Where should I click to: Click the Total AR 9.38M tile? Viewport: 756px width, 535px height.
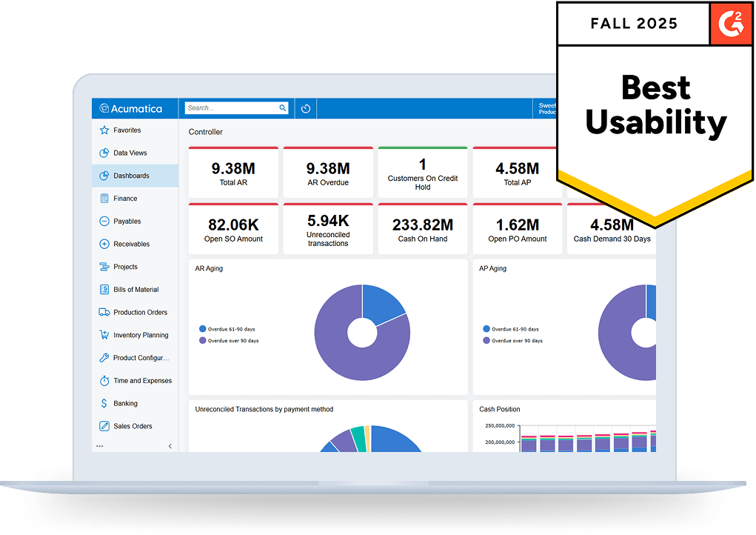pos(233,173)
